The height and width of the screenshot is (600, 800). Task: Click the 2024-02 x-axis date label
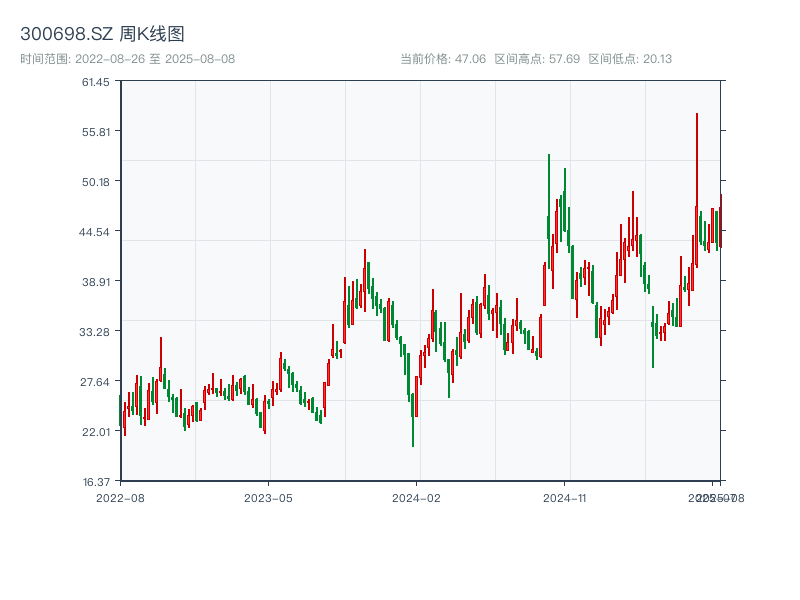click(x=417, y=497)
